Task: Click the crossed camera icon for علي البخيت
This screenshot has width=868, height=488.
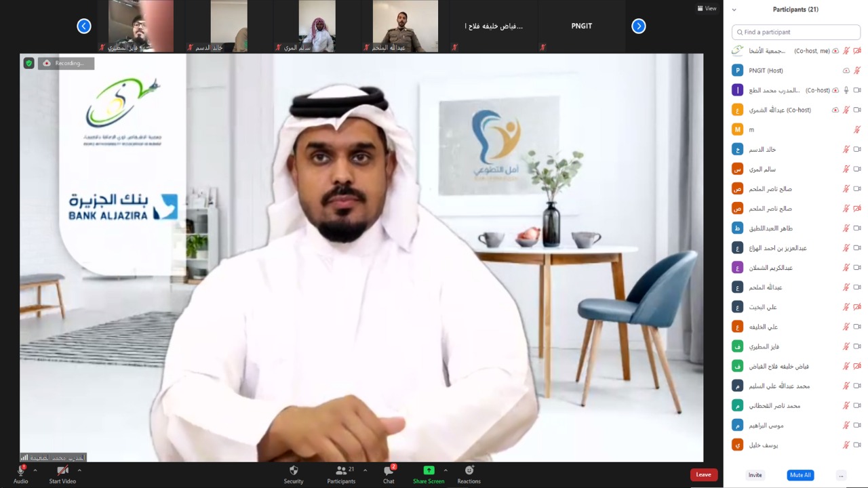Action: pyautogui.click(x=857, y=307)
